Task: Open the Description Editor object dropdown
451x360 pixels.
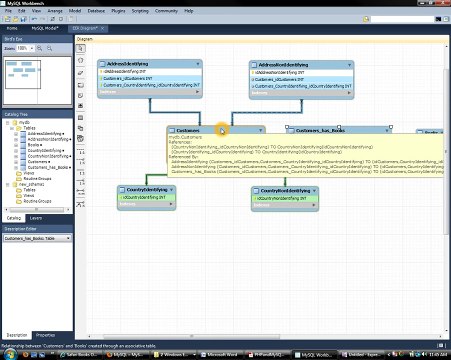Action: pyautogui.click(x=68, y=238)
